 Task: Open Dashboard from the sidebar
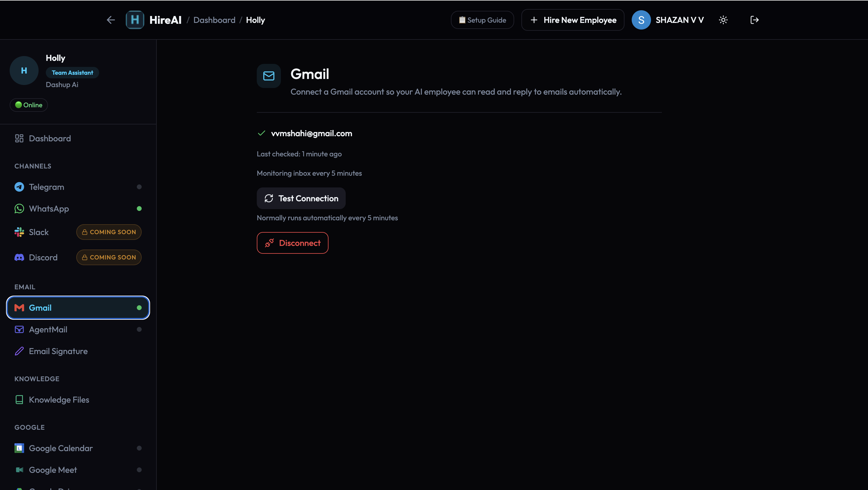tap(50, 139)
